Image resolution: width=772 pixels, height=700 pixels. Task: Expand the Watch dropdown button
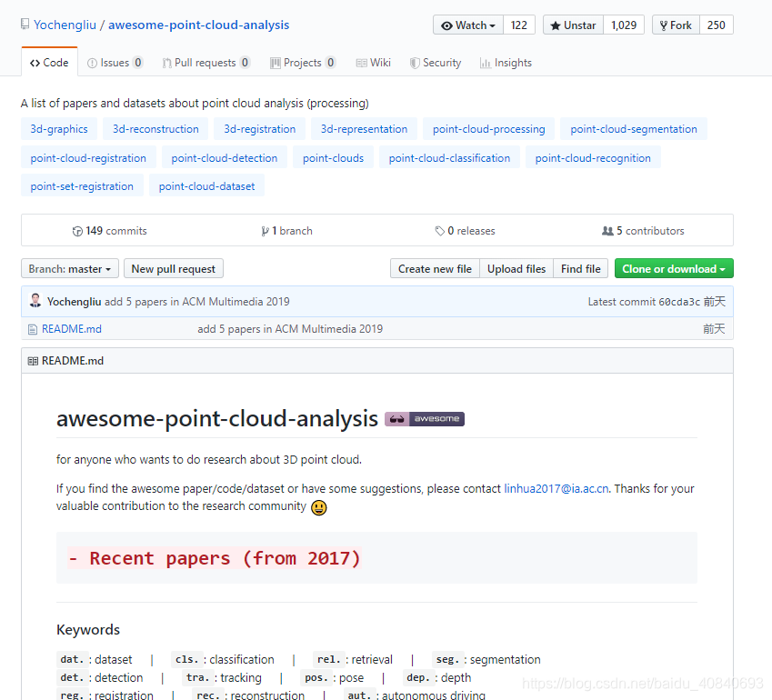click(468, 25)
